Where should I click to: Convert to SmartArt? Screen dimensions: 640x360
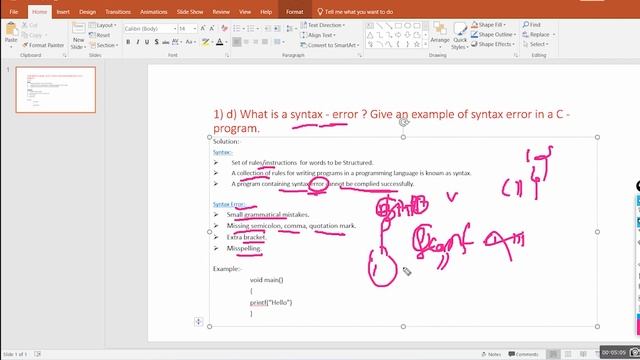coord(330,45)
